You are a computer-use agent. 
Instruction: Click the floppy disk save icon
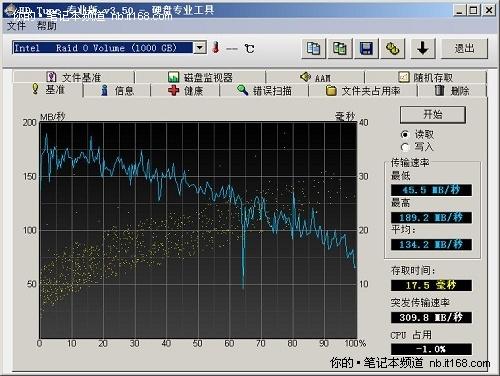[366, 49]
